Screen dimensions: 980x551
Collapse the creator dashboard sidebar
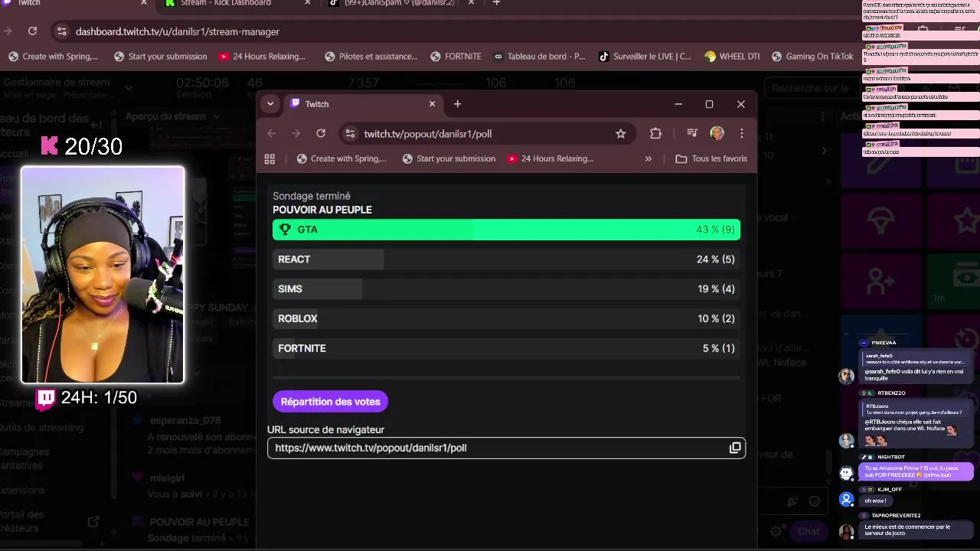click(x=96, y=124)
